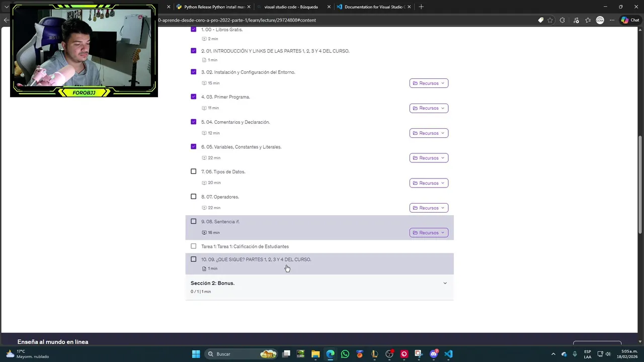Uncheck lecture 2. 01 INTRODUCCIÓN Y LINKS
Screen dimensions: 644x362
pos(193,51)
